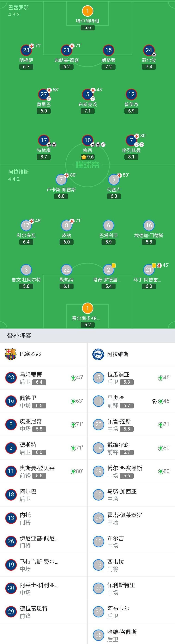
Task: Open substitute 奥斯曼-登贝莱 player row
Action: 44,472
